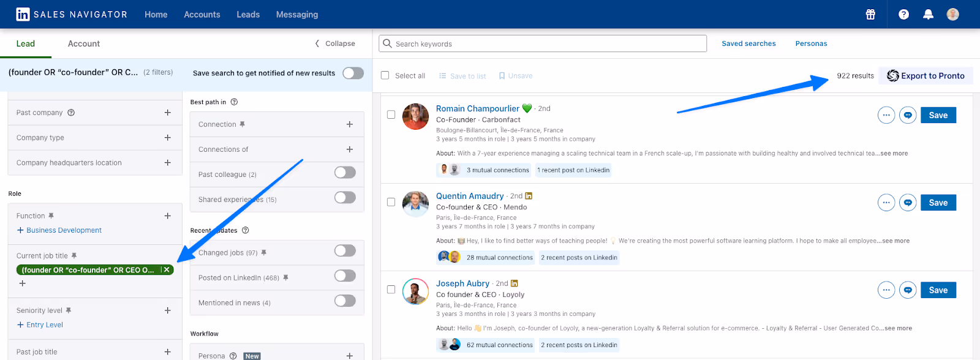Click the pin icon beside Seniority level
Viewport: 980px width, 360px height.
point(69,310)
